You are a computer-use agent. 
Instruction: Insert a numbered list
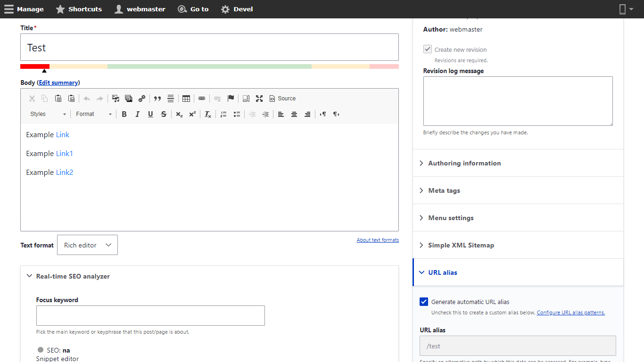click(x=223, y=114)
